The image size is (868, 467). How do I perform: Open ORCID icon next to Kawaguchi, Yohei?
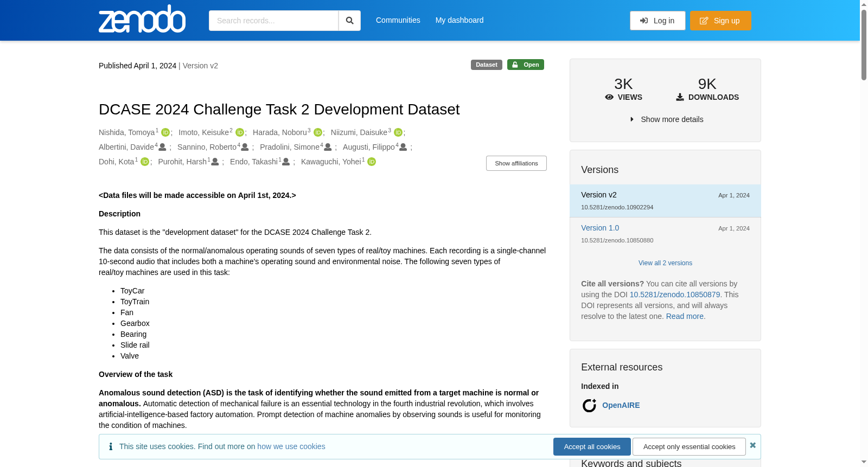372,162
